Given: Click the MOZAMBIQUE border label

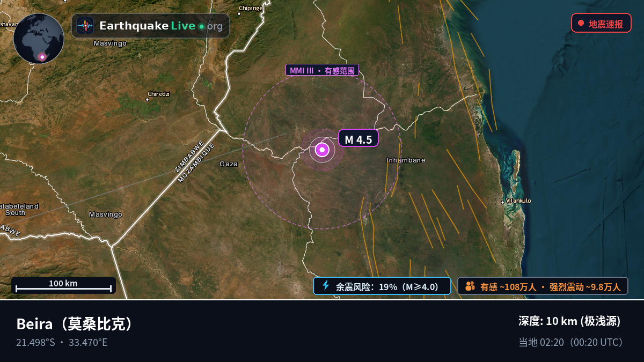Looking at the screenshot, I should tap(196, 162).
